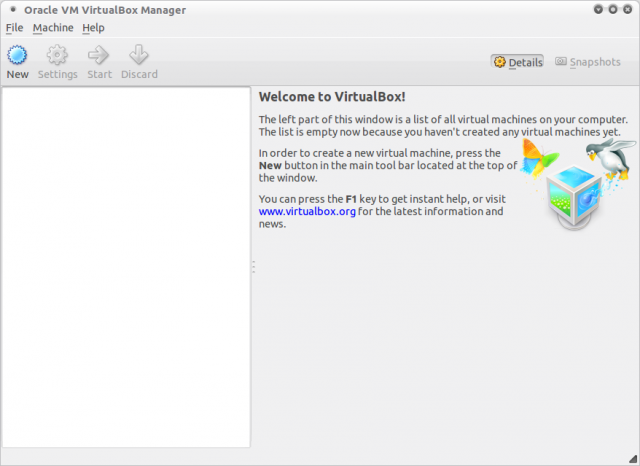Open the Help menu
This screenshot has height=466, width=640.
tap(93, 28)
